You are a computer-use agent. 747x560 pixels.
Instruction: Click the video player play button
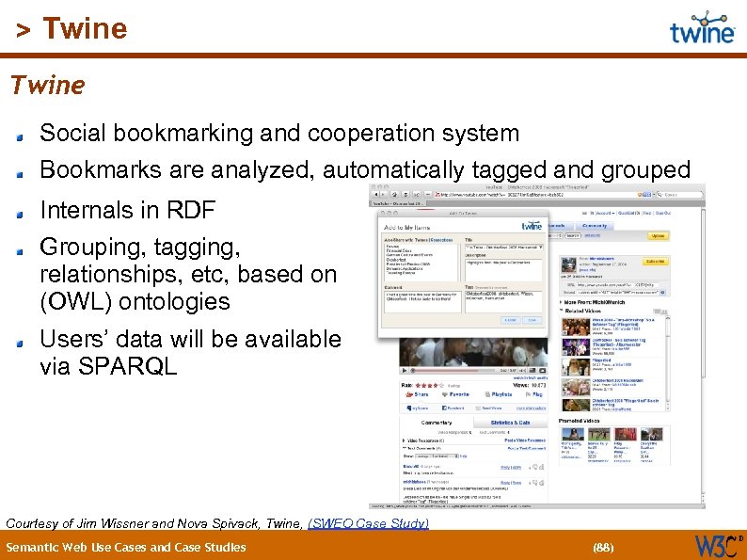(404, 370)
